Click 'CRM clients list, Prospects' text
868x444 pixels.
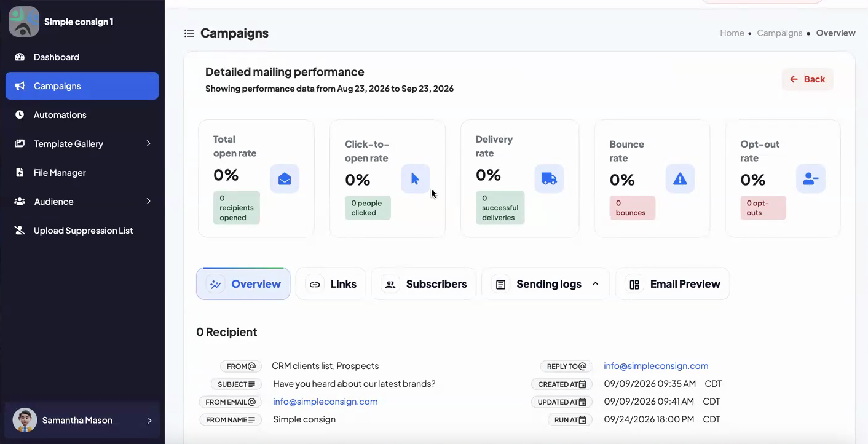click(325, 366)
